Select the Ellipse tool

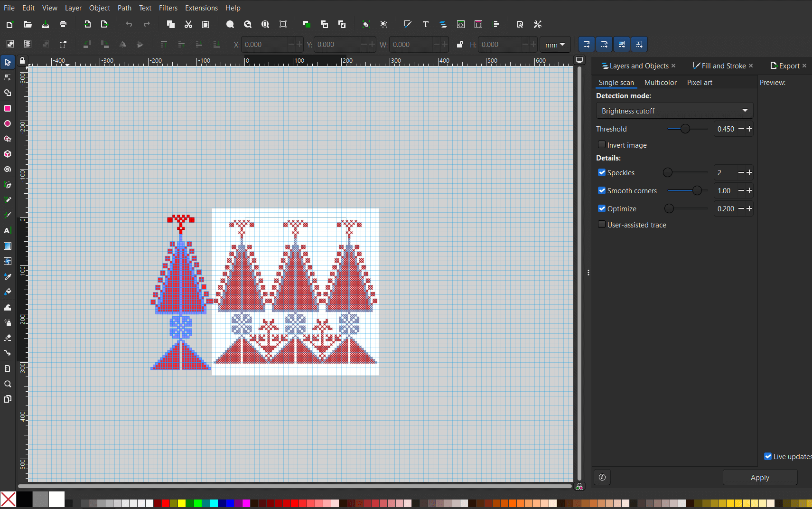tap(8, 123)
